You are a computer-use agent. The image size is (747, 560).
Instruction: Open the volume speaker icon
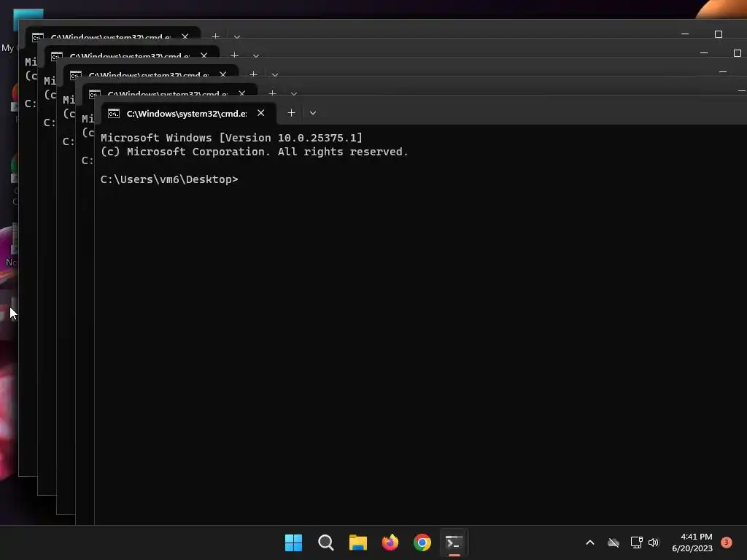pos(654,542)
